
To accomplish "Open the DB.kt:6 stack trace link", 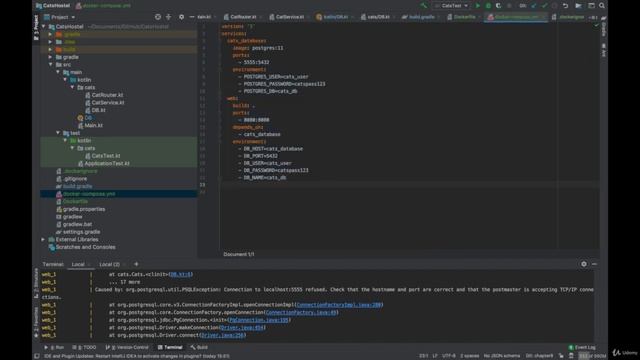I will (x=180, y=274).
